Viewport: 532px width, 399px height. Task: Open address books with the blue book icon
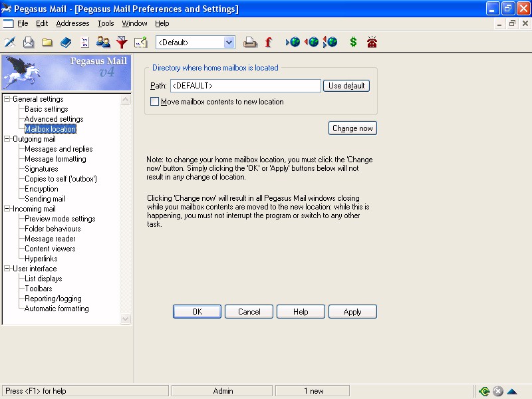[66, 42]
